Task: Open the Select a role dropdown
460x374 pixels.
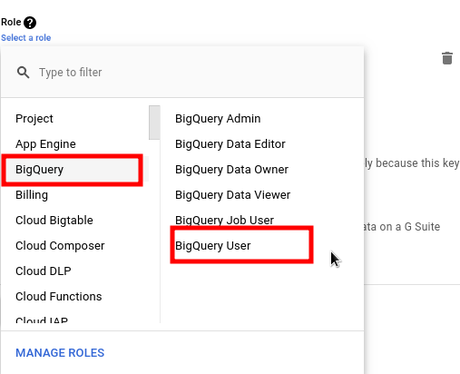Action: click(26, 38)
